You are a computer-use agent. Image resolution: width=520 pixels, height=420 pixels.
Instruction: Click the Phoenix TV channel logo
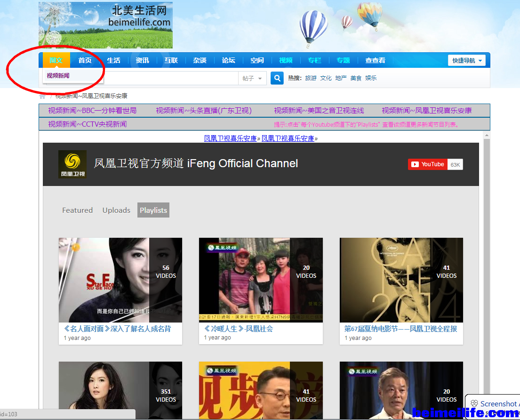72,164
